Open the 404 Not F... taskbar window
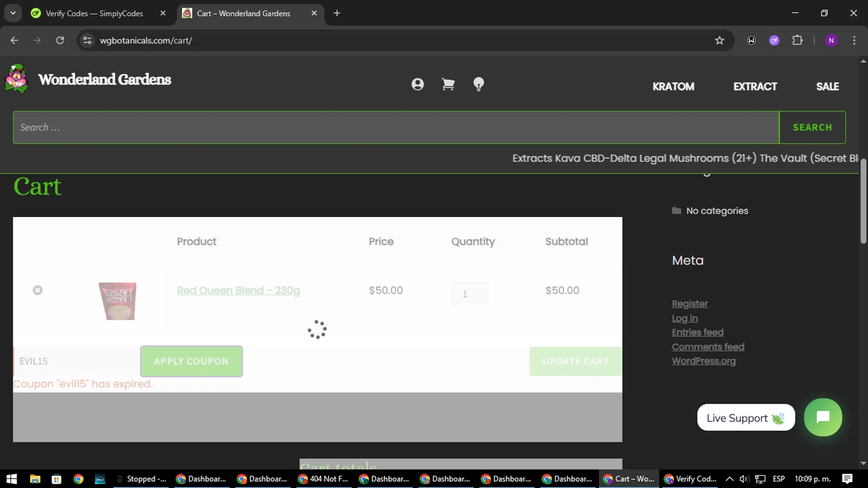 323,479
